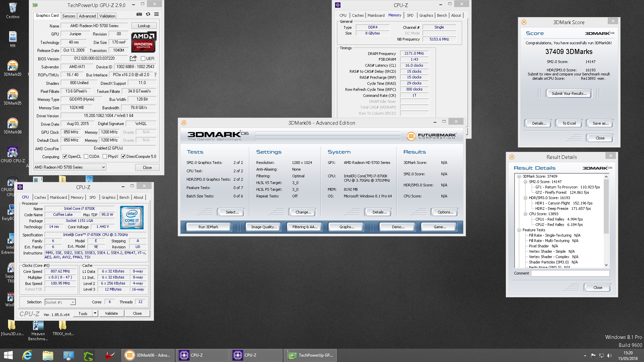Click the Filtering & AA button
644x362 pixels.
(305, 227)
